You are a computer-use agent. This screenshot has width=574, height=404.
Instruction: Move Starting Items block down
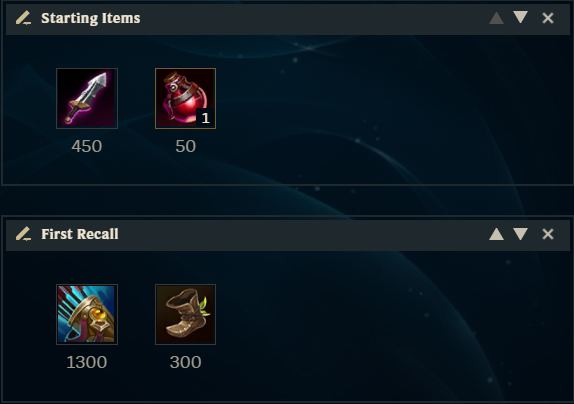[x=520, y=17]
